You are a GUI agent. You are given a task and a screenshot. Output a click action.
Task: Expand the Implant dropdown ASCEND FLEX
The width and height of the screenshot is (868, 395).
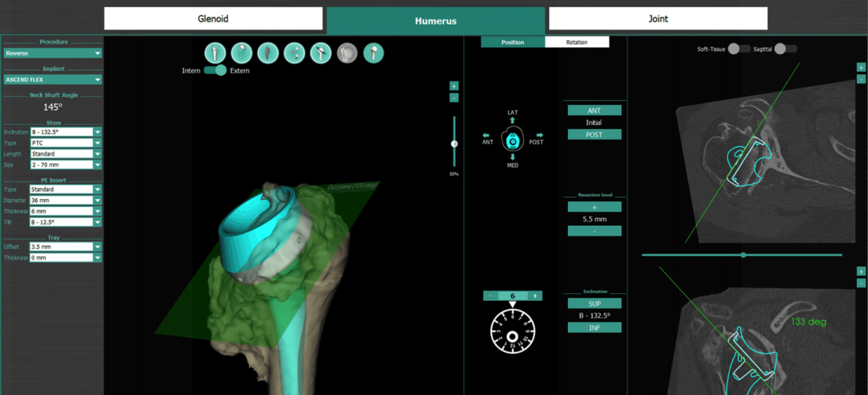(53, 80)
